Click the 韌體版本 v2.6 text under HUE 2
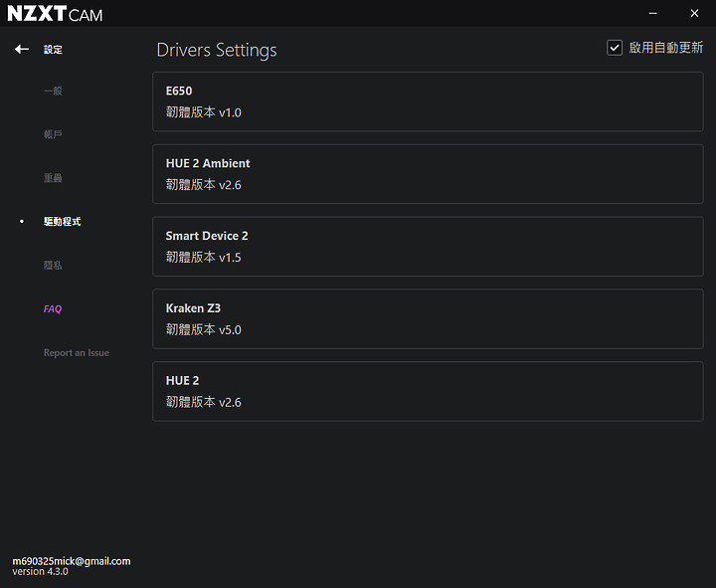The width and height of the screenshot is (716, 588). tap(203, 402)
